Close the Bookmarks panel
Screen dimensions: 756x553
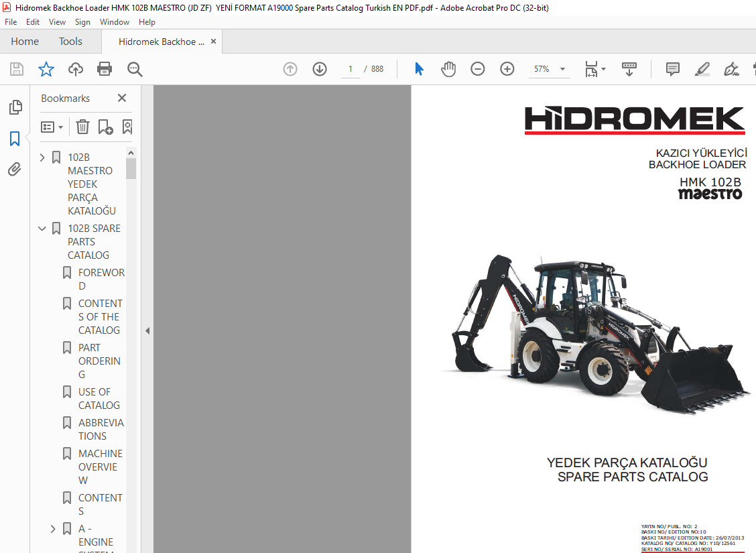(122, 99)
